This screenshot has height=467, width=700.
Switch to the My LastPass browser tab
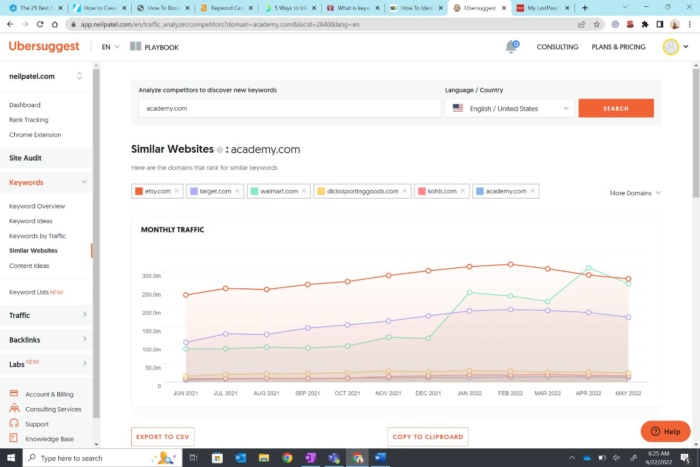542,8
